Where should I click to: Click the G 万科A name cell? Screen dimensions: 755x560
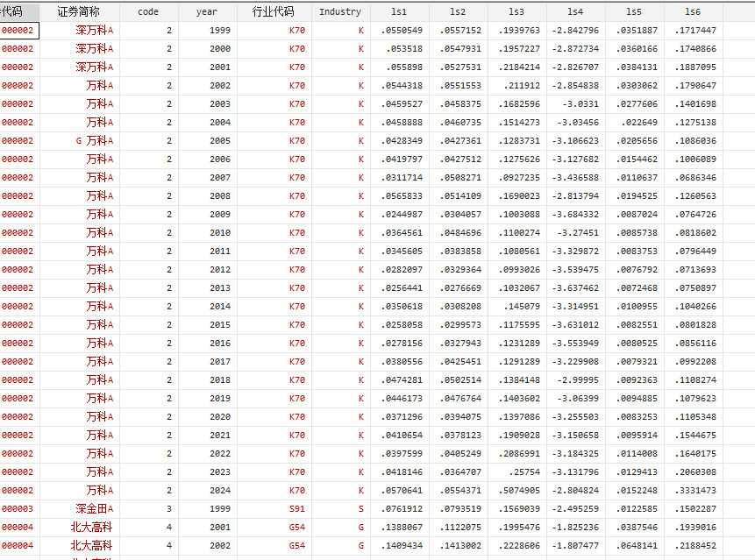95,140
